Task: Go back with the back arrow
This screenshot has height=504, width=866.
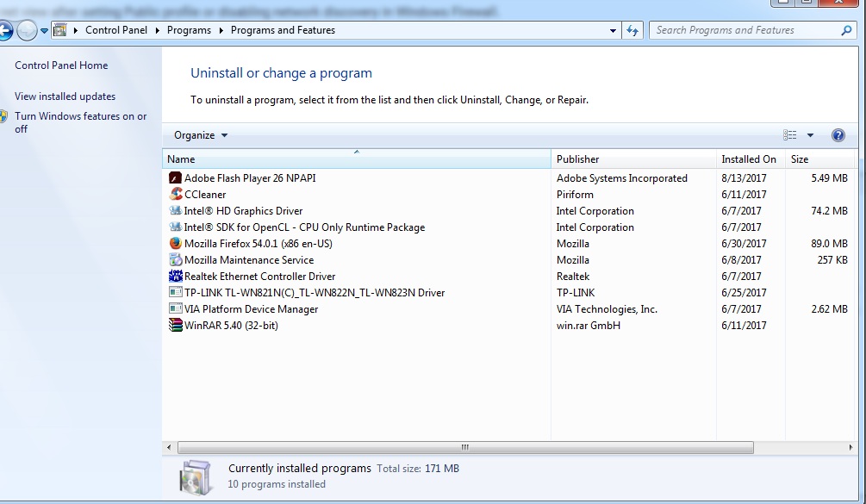Action: (x=4, y=30)
